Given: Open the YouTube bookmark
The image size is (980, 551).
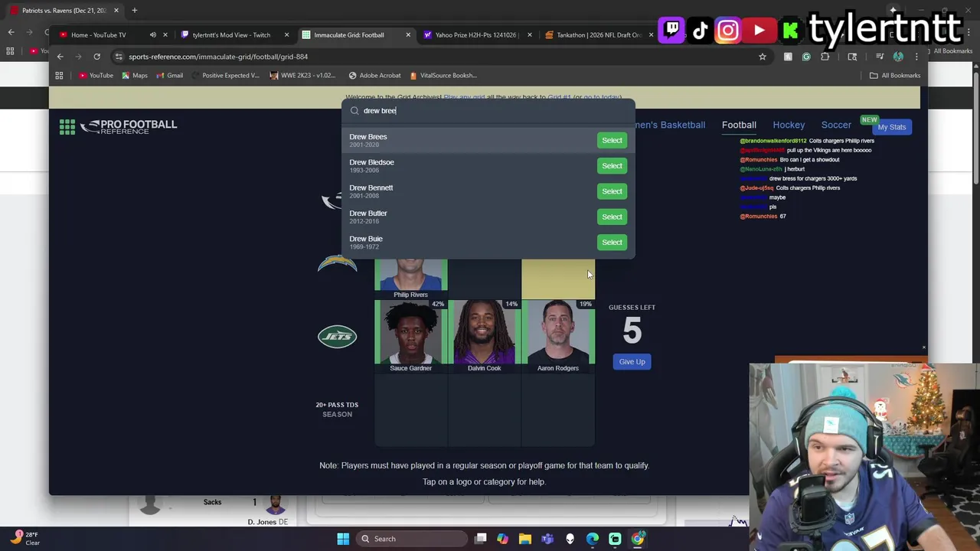Looking at the screenshot, I should pos(96,75).
